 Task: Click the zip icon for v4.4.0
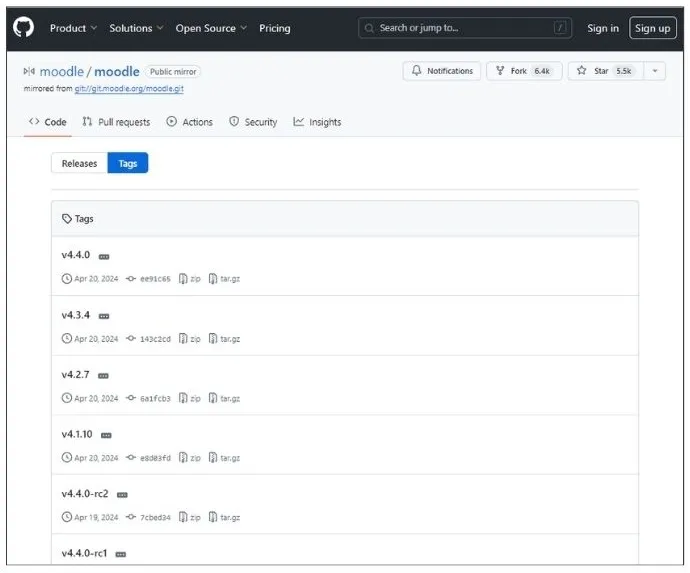183,279
